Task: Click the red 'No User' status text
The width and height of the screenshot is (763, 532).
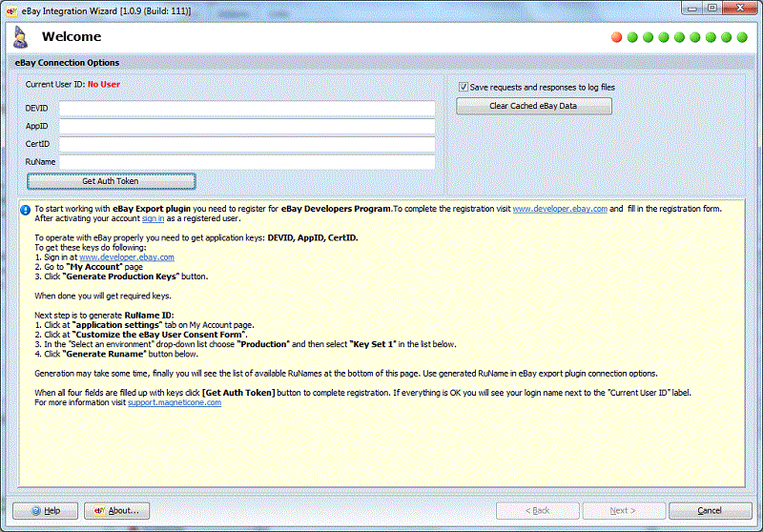Action: [x=104, y=85]
